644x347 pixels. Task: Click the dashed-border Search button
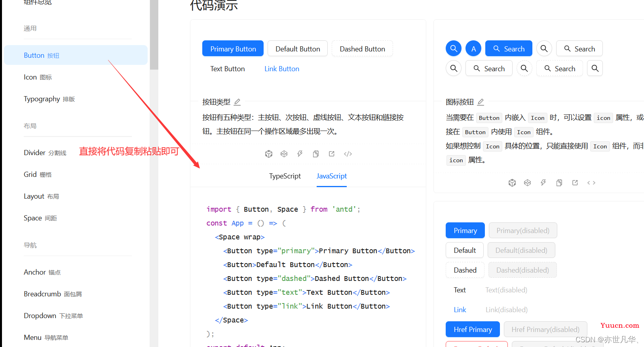560,68
